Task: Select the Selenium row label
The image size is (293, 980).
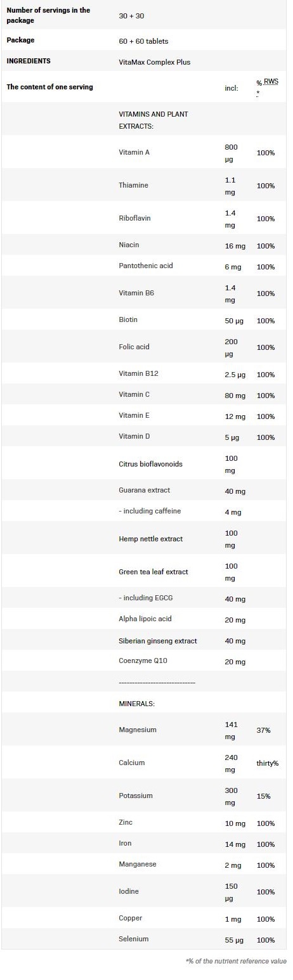Action: click(x=134, y=939)
